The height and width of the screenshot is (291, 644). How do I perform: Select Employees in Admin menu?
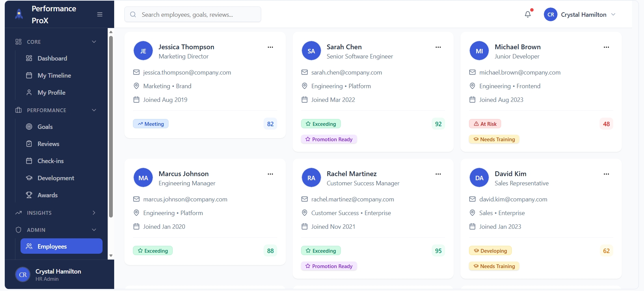62,246
